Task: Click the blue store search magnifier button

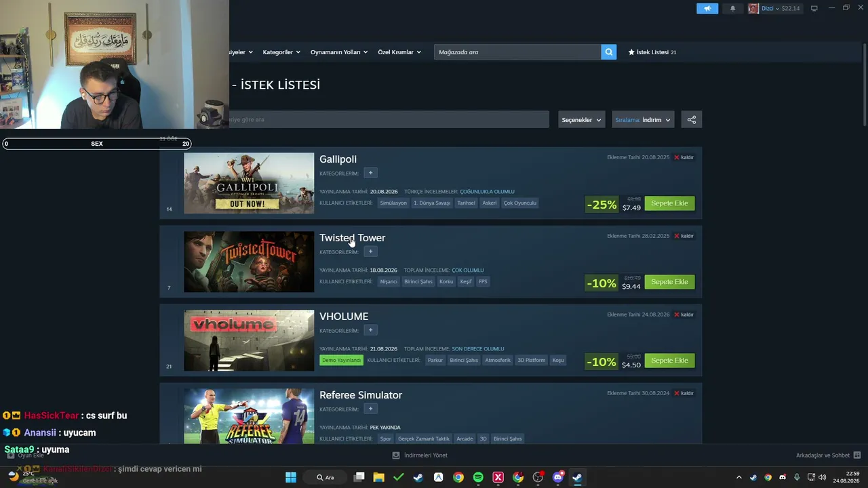Action: point(609,52)
